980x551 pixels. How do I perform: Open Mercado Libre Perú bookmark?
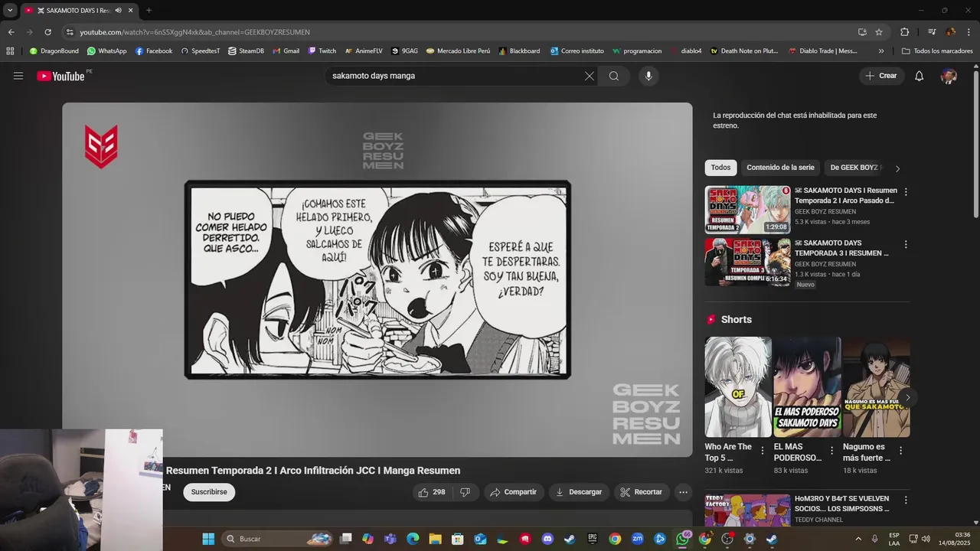point(458,51)
